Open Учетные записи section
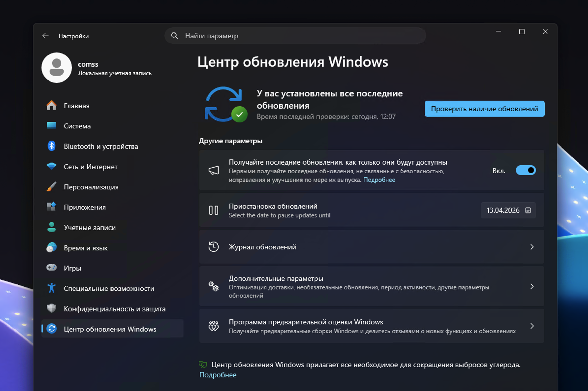This screenshot has height=391, width=588. [89, 227]
